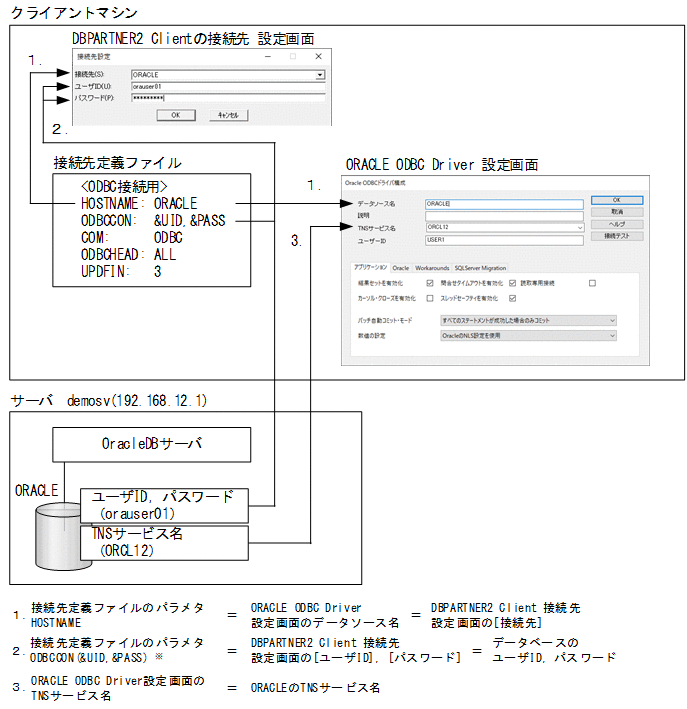Click the COM: ODBC line
The width and height of the screenshot is (687, 709).
point(132,238)
